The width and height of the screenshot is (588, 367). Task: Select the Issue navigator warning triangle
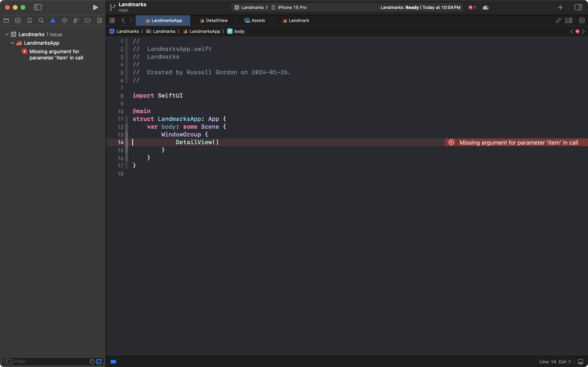coord(53,20)
